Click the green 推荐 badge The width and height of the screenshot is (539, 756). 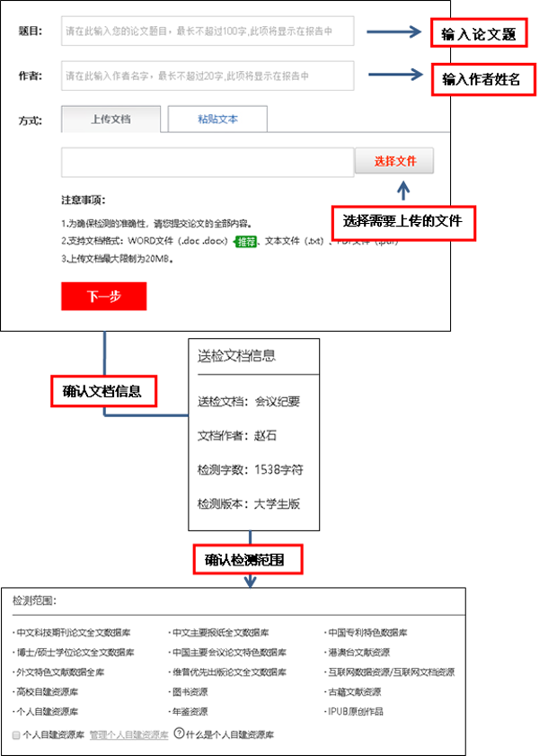(x=244, y=241)
